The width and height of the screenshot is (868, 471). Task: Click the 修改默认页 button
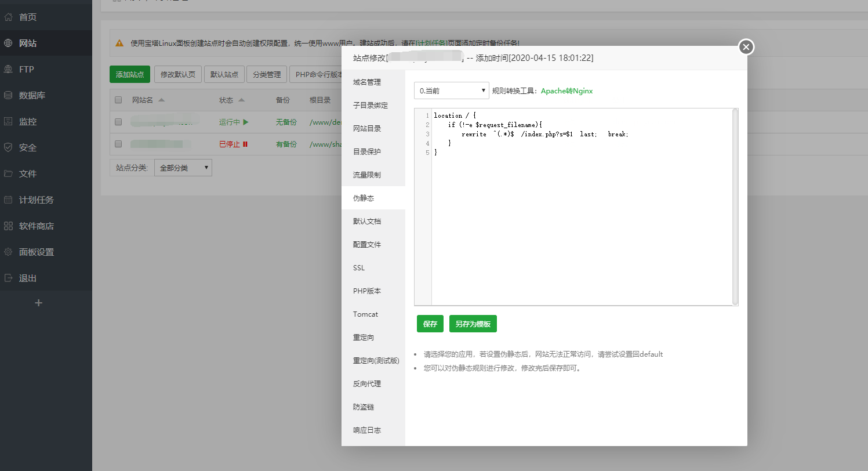tap(179, 74)
